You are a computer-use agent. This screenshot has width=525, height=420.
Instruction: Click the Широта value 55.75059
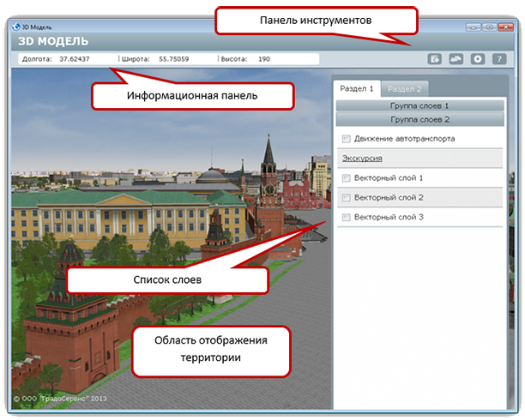pyautogui.click(x=174, y=60)
